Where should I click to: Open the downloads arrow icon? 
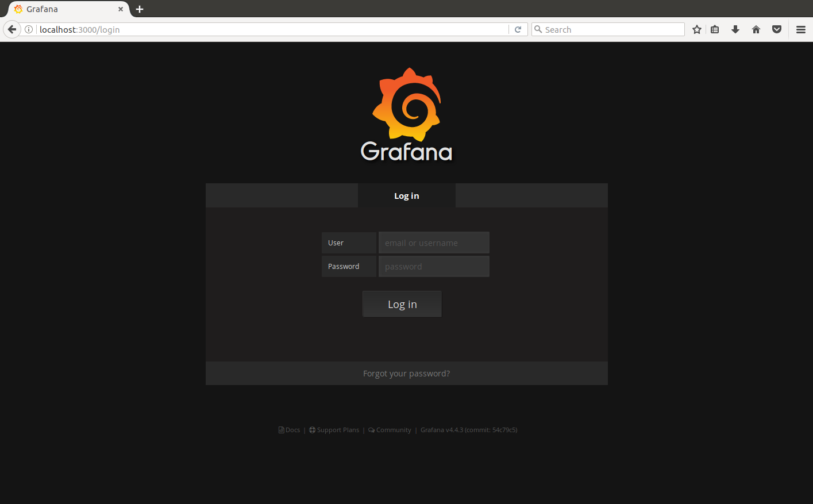tap(735, 29)
